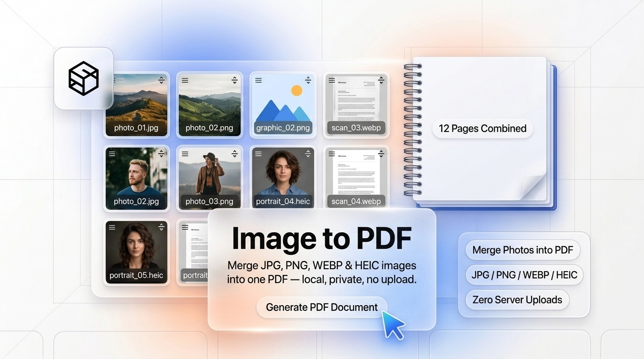Select the blue mountains graphic thumbnail
Image resolution: width=644 pixels, height=359 pixels.
pyautogui.click(x=283, y=105)
